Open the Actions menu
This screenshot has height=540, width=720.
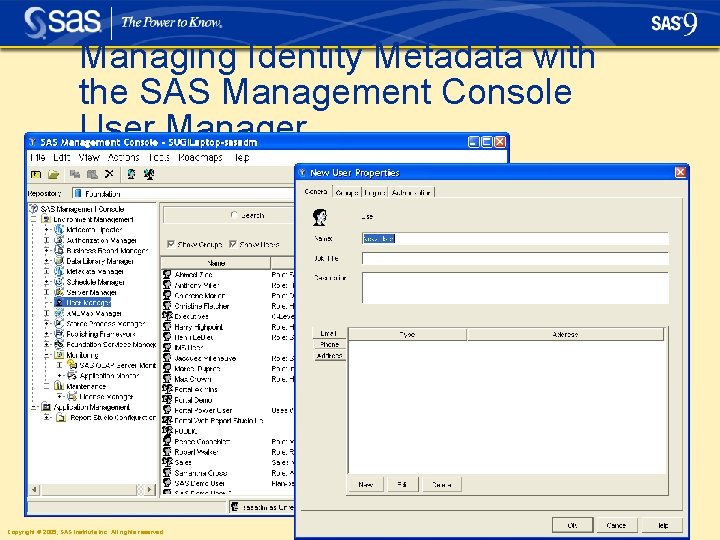click(124, 158)
